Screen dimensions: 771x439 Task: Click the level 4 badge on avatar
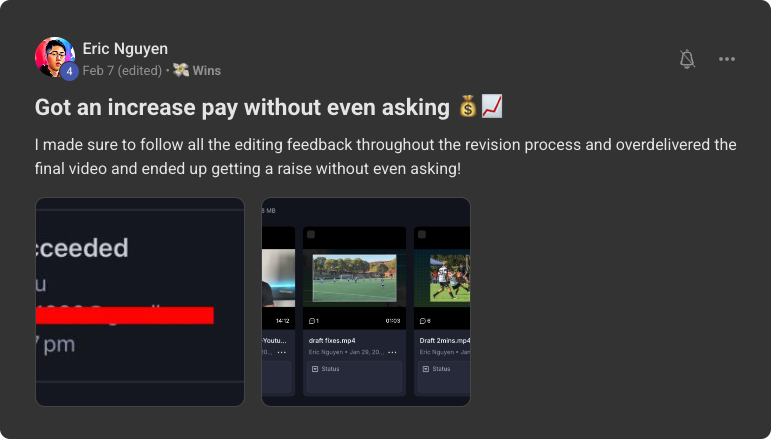69,71
